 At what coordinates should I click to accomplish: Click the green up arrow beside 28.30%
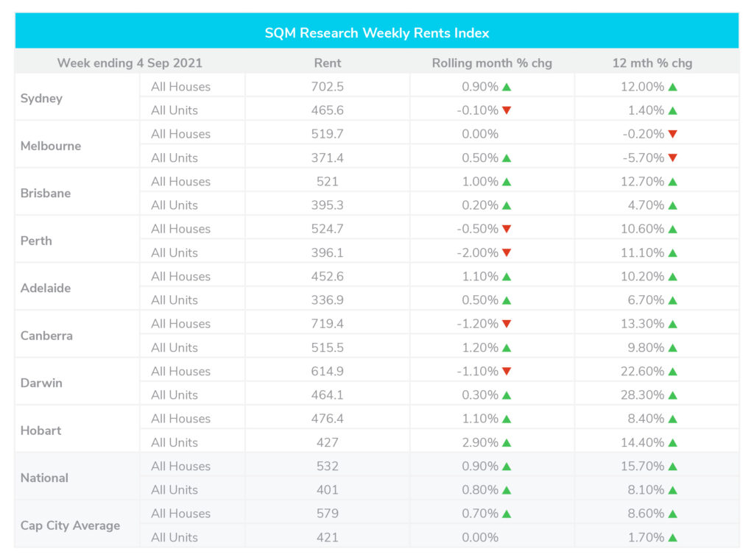(x=672, y=395)
